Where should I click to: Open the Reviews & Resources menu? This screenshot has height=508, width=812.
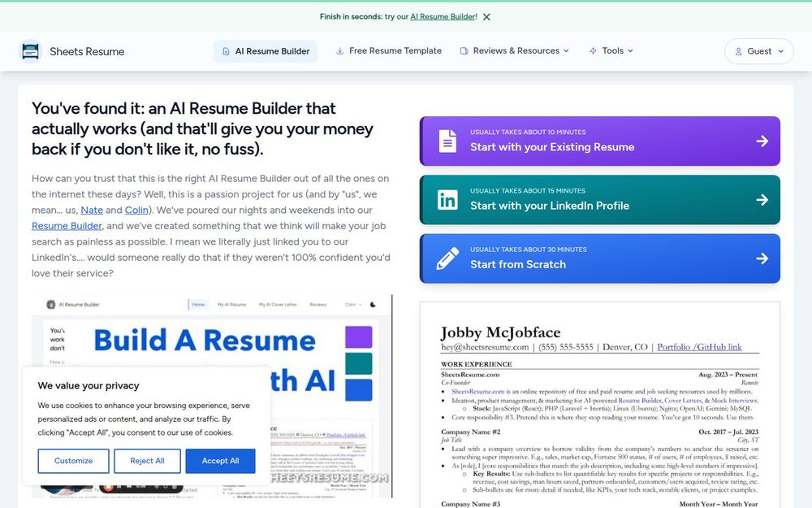click(516, 50)
